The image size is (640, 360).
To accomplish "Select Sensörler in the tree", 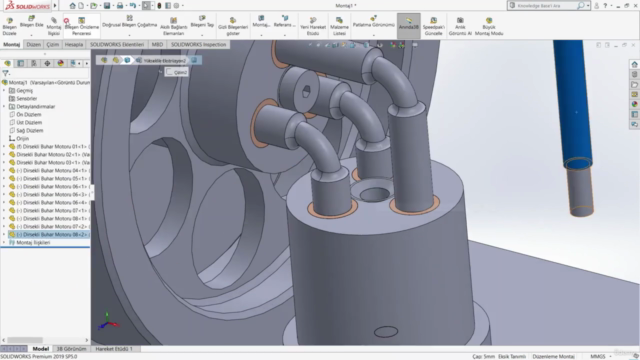I will [x=27, y=99].
